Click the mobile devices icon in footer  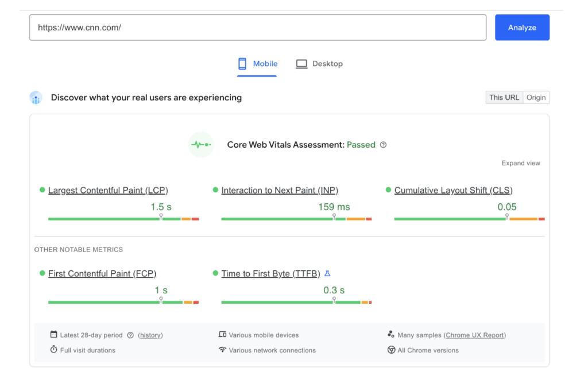(x=222, y=335)
